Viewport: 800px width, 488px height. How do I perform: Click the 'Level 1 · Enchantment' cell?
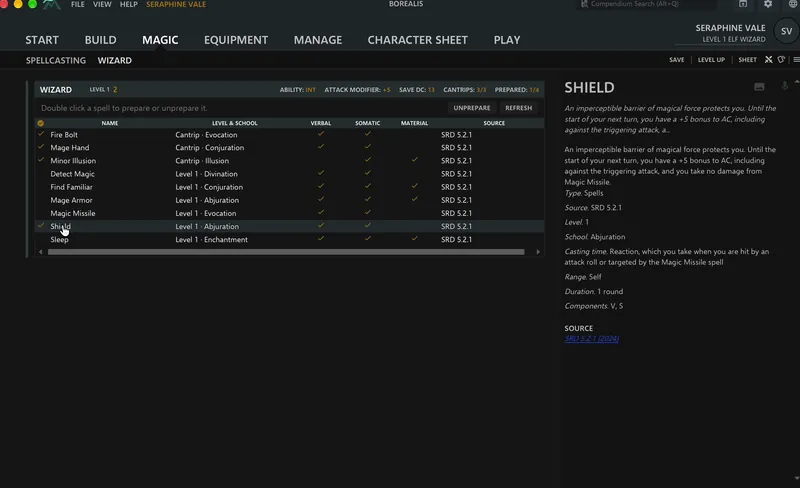[211, 239]
